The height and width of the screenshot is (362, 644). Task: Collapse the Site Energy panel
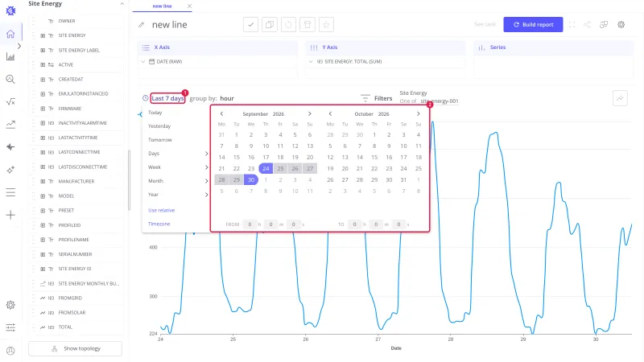(122, 4)
